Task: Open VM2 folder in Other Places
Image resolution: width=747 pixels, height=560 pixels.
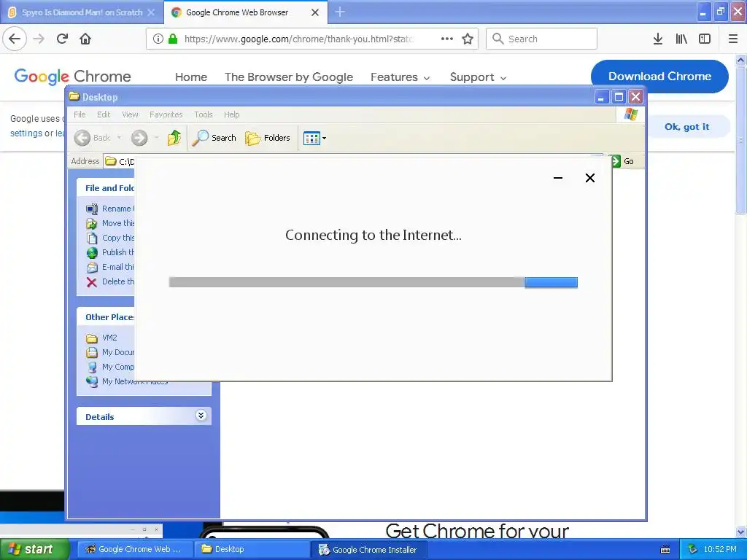Action: (101, 338)
